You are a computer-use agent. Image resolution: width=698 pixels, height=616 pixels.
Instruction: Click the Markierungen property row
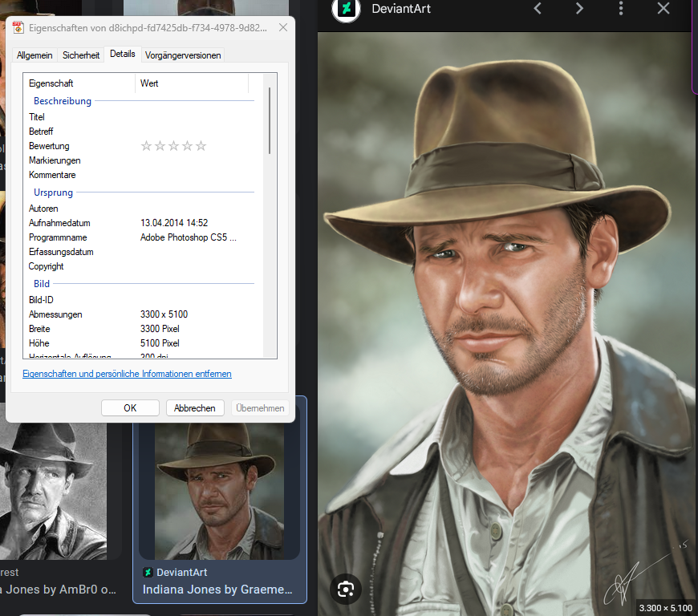141,160
